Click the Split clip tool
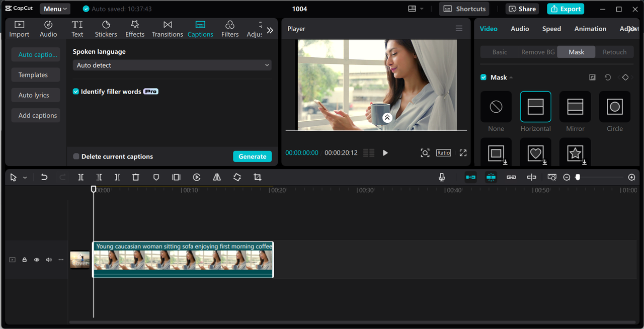The height and width of the screenshot is (329, 644). pyautogui.click(x=80, y=177)
